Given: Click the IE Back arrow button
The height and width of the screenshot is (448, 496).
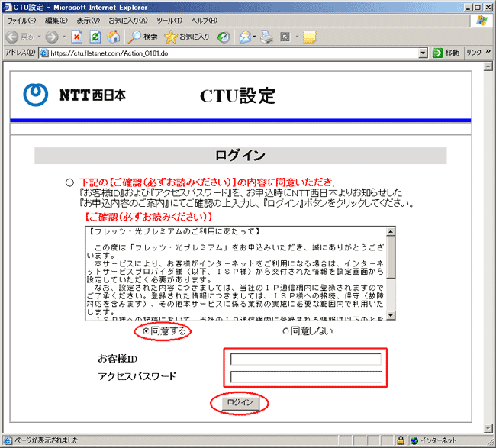Looking at the screenshot, I should (x=12, y=37).
